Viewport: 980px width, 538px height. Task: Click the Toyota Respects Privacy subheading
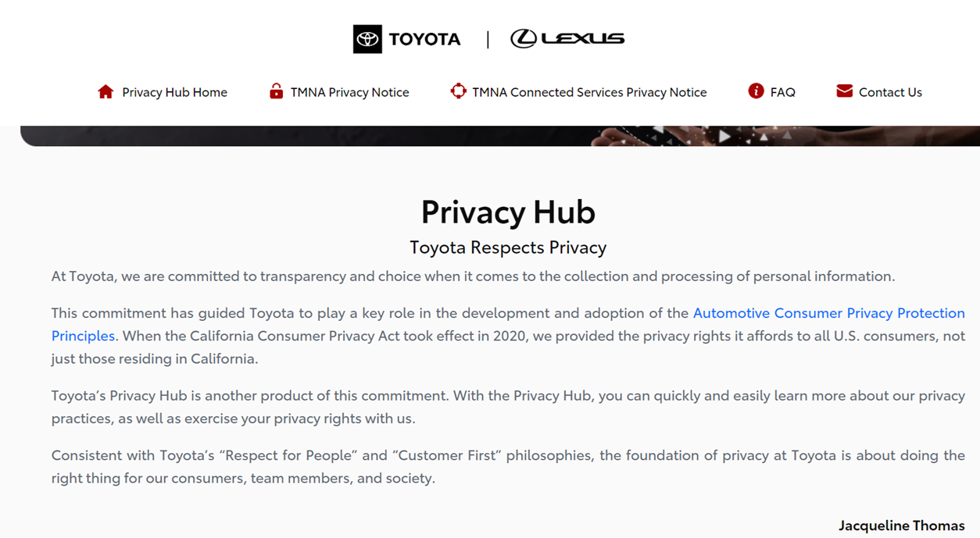(x=508, y=248)
